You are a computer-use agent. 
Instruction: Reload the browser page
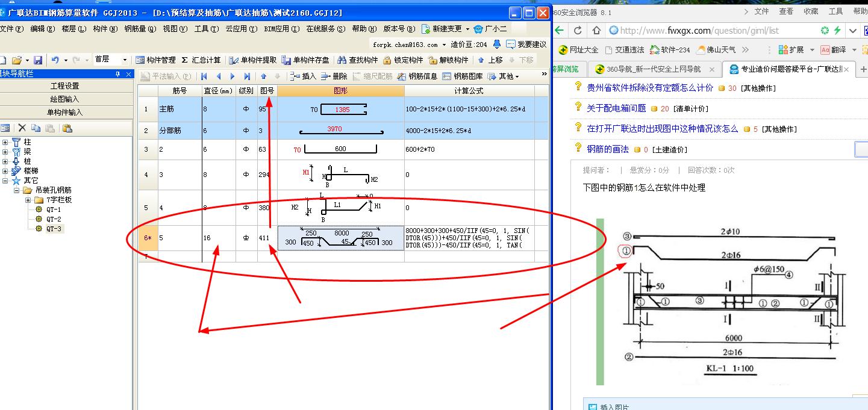point(578,30)
